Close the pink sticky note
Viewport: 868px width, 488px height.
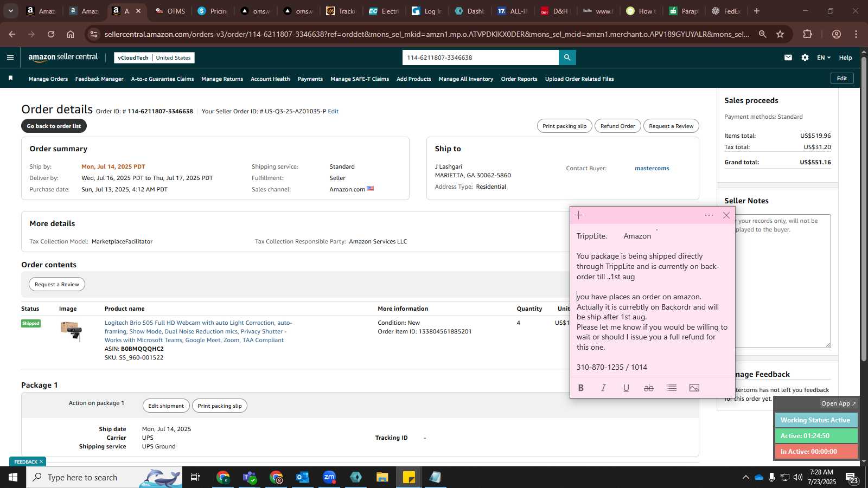(x=726, y=215)
